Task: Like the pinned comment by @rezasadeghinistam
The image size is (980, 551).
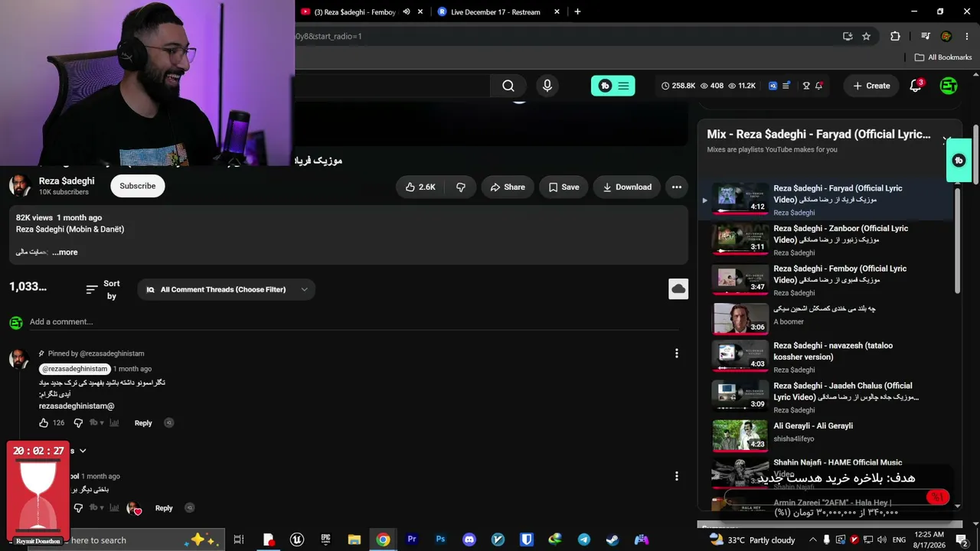Action: coord(44,422)
